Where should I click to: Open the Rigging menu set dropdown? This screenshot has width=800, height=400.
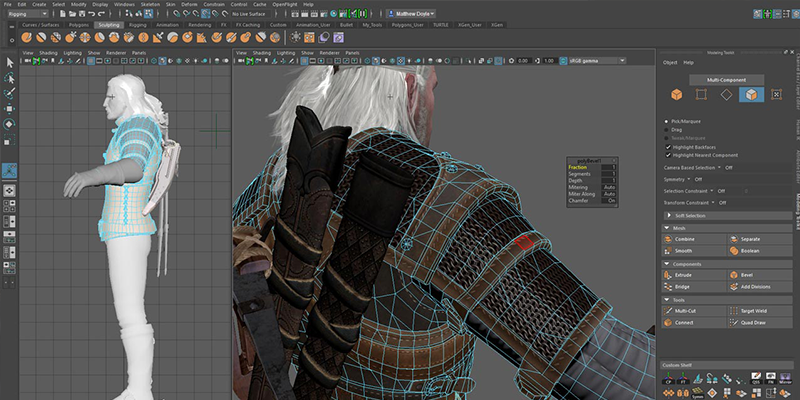28,14
